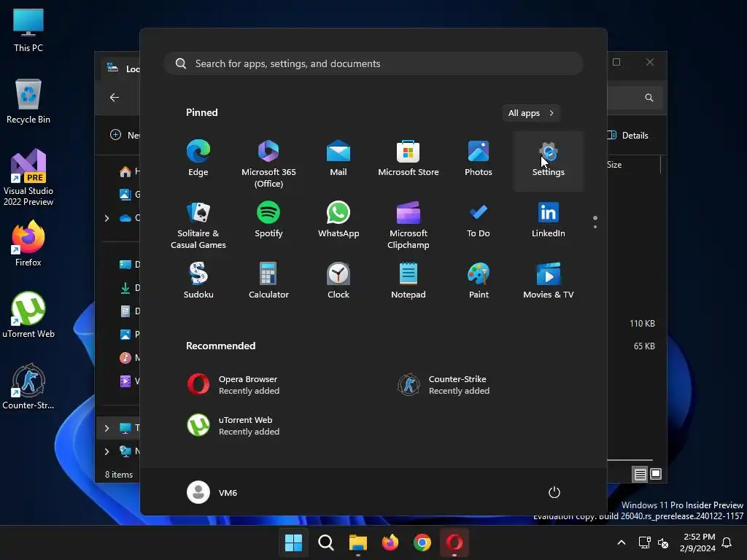
Task: Expand the Network node in File Explorer
Action: point(107,451)
